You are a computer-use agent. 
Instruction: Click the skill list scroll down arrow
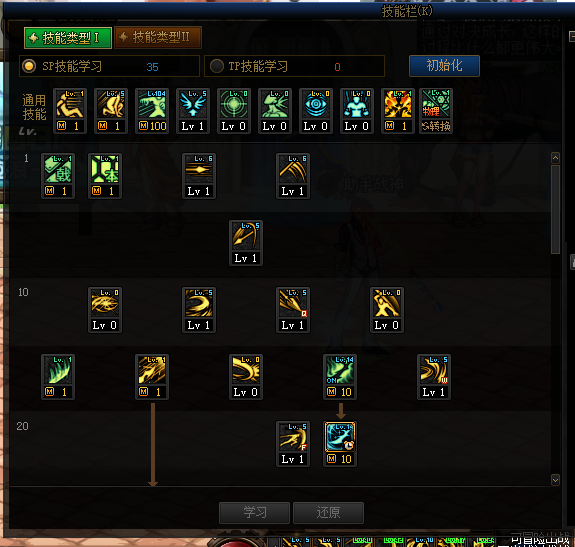tap(555, 480)
